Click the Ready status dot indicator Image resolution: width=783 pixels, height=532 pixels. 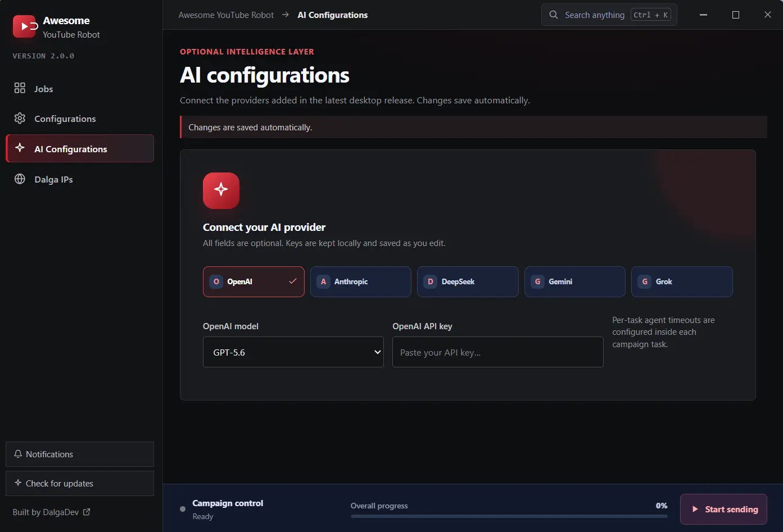coord(183,509)
